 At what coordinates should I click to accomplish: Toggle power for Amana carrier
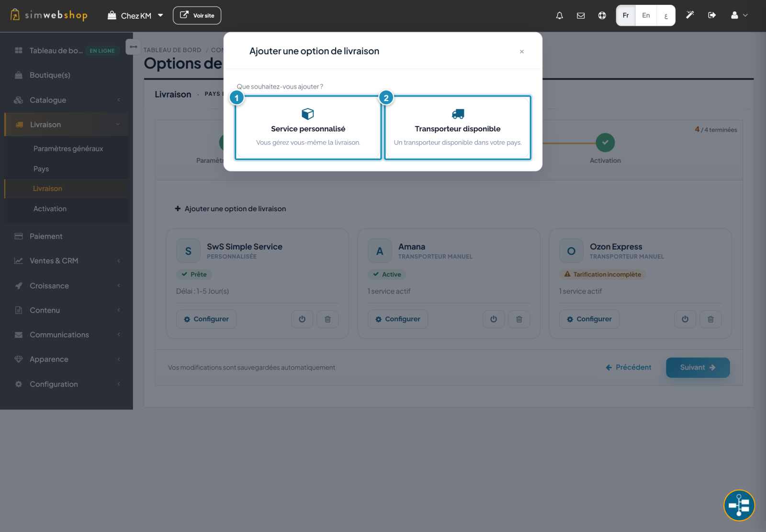pyautogui.click(x=494, y=319)
